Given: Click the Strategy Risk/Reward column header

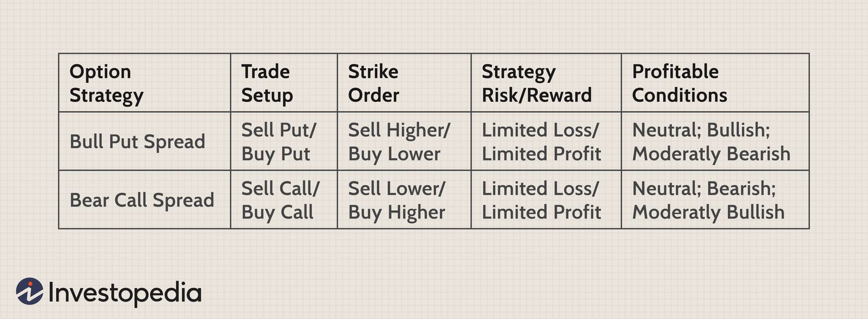Looking at the screenshot, I should pyautogui.click(x=546, y=83).
